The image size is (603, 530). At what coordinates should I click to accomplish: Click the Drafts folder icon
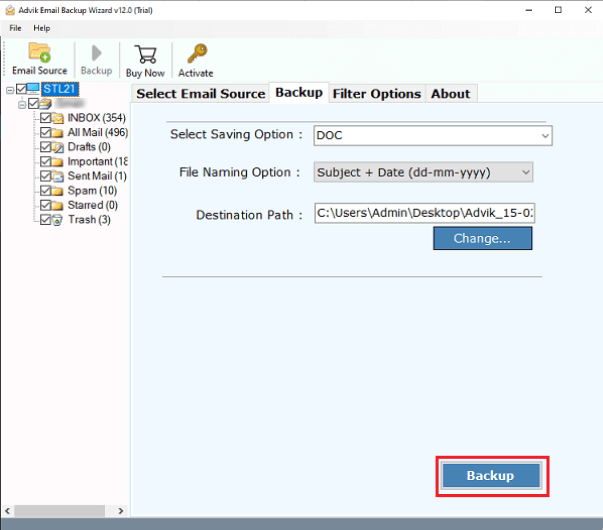point(58,147)
